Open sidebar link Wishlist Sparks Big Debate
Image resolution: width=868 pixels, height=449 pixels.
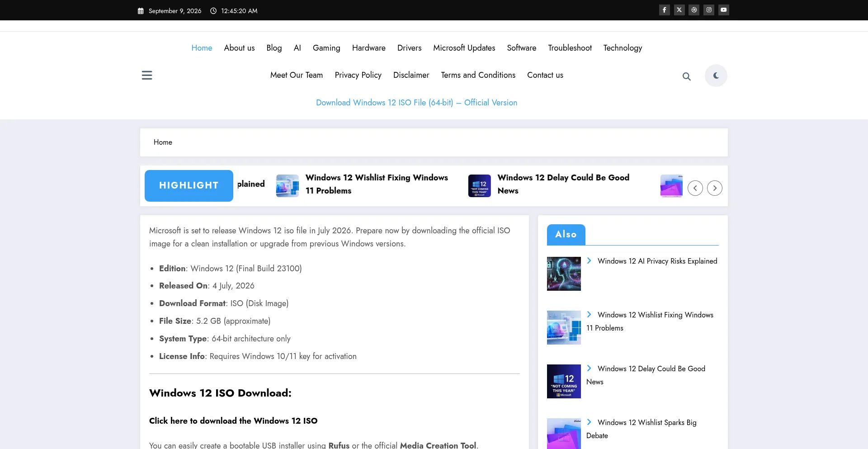click(x=642, y=429)
